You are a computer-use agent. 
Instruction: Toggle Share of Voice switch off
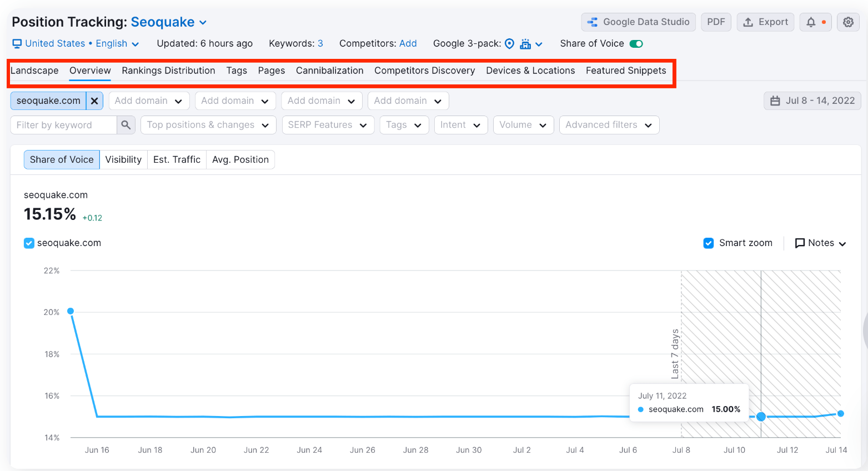tap(635, 43)
